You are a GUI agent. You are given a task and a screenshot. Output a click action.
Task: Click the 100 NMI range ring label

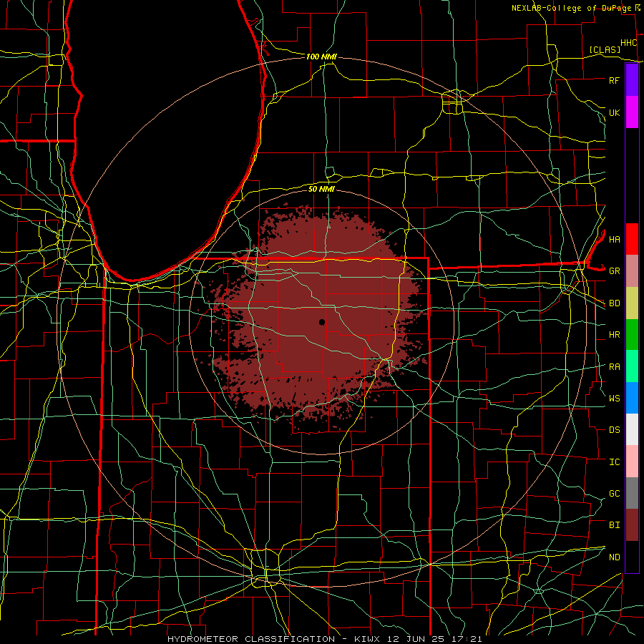tap(321, 57)
